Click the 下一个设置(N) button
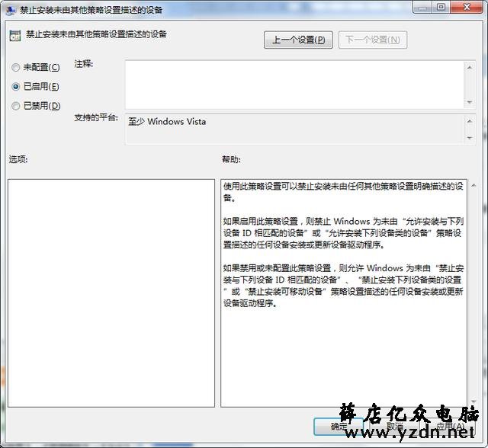The image size is (488, 448). click(373, 40)
